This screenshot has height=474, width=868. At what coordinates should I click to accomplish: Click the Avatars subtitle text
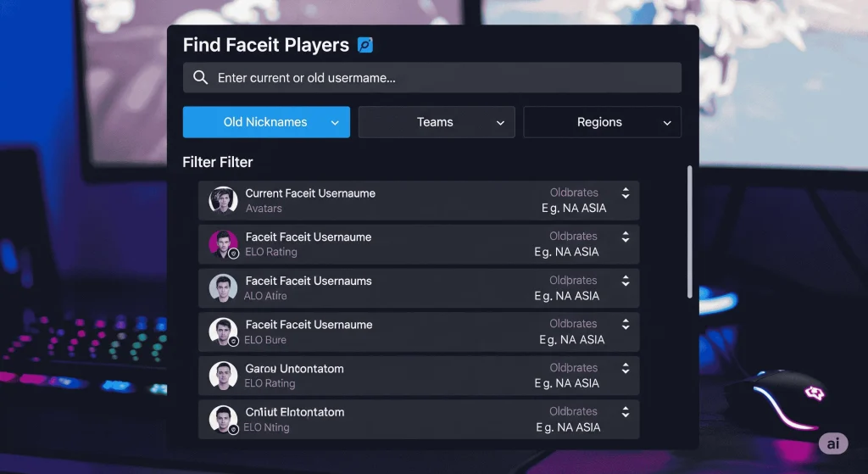pyautogui.click(x=264, y=209)
